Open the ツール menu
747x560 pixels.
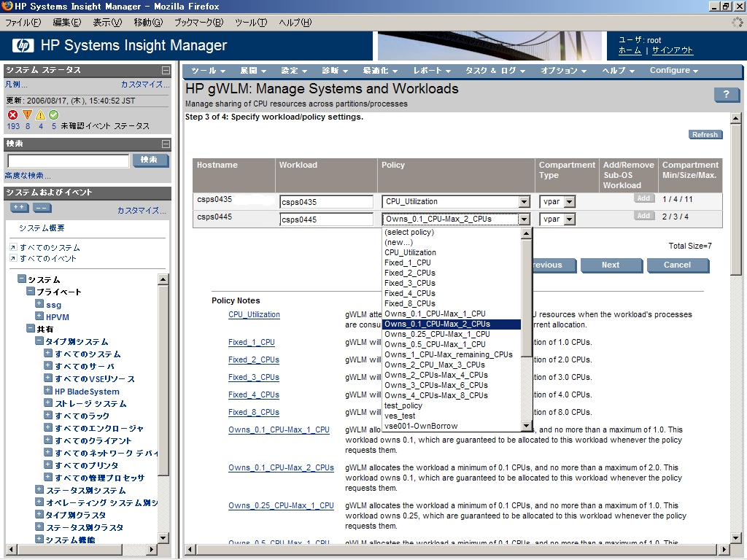tap(208, 71)
